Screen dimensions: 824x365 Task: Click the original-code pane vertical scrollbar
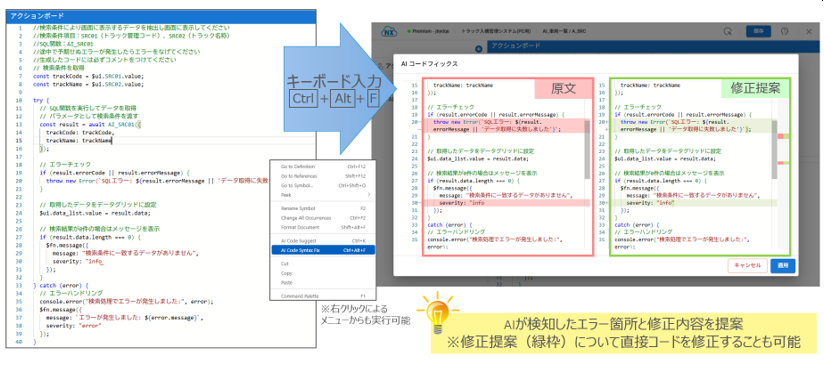point(587,150)
